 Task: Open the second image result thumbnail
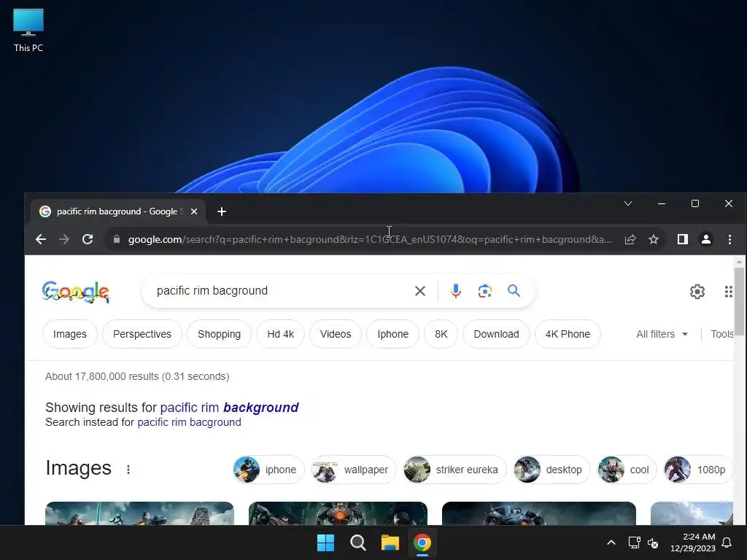338,513
